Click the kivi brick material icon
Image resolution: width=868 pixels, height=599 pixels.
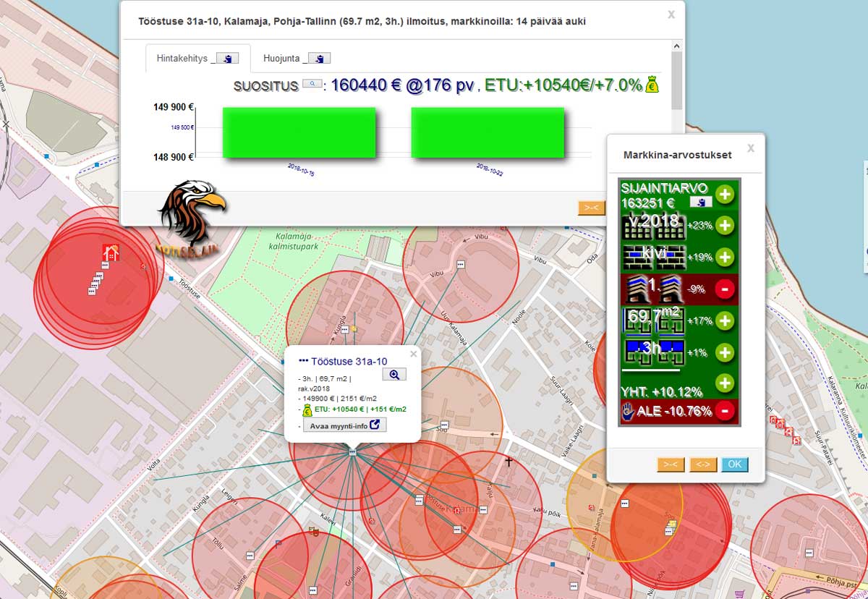click(654, 256)
